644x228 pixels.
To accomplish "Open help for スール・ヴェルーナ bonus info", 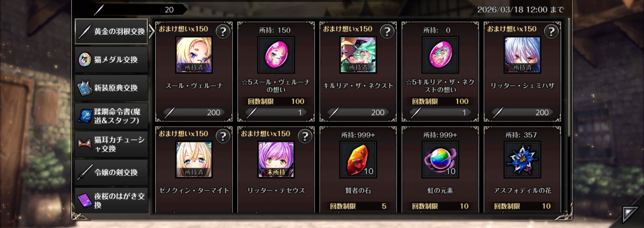I will pyautogui.click(x=223, y=32).
